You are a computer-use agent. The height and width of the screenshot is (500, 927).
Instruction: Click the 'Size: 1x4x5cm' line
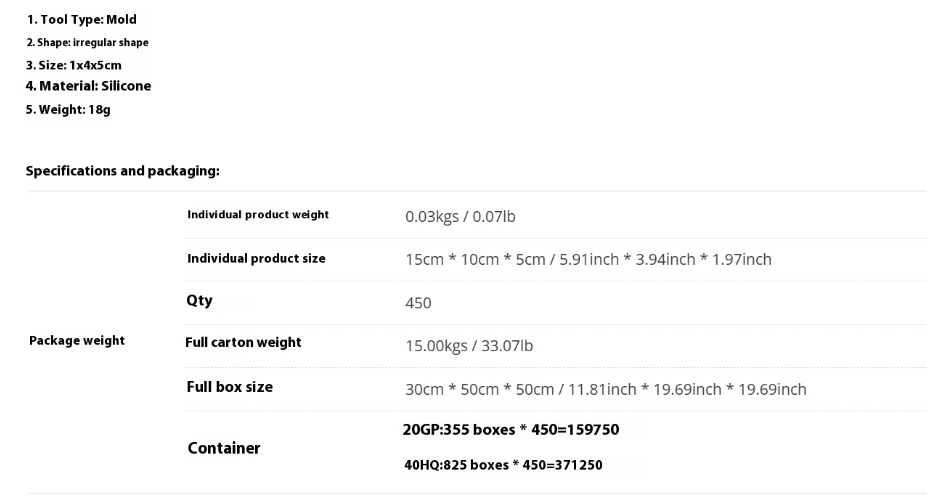point(74,65)
